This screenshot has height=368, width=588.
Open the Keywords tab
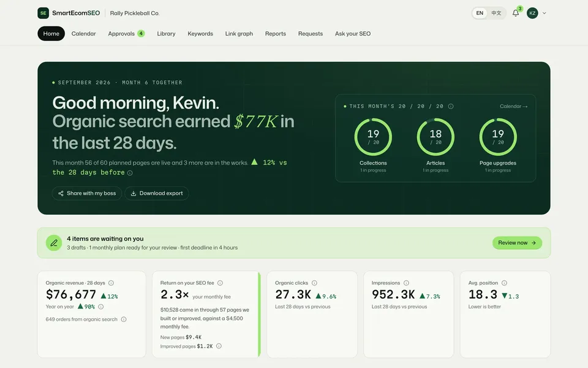[200, 33]
